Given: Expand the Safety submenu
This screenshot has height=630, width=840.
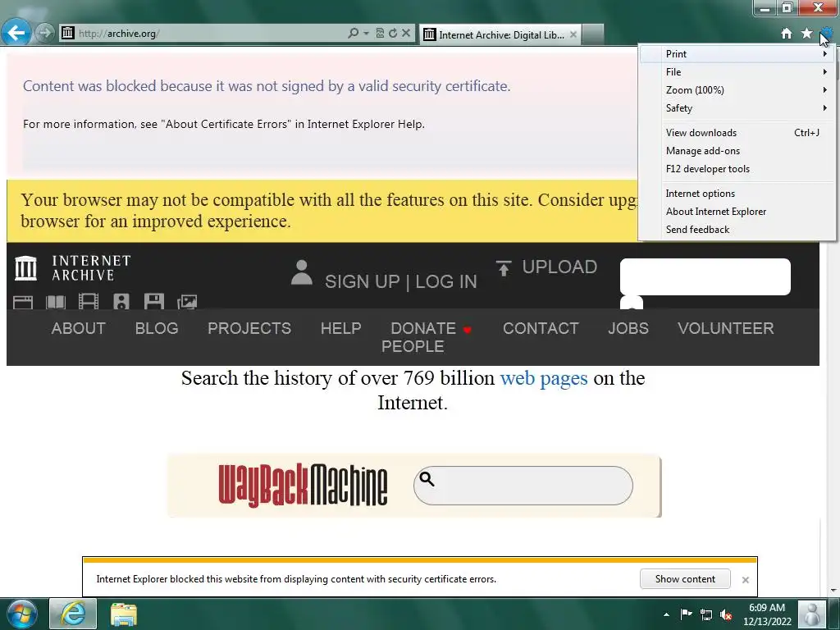Looking at the screenshot, I should point(737,108).
